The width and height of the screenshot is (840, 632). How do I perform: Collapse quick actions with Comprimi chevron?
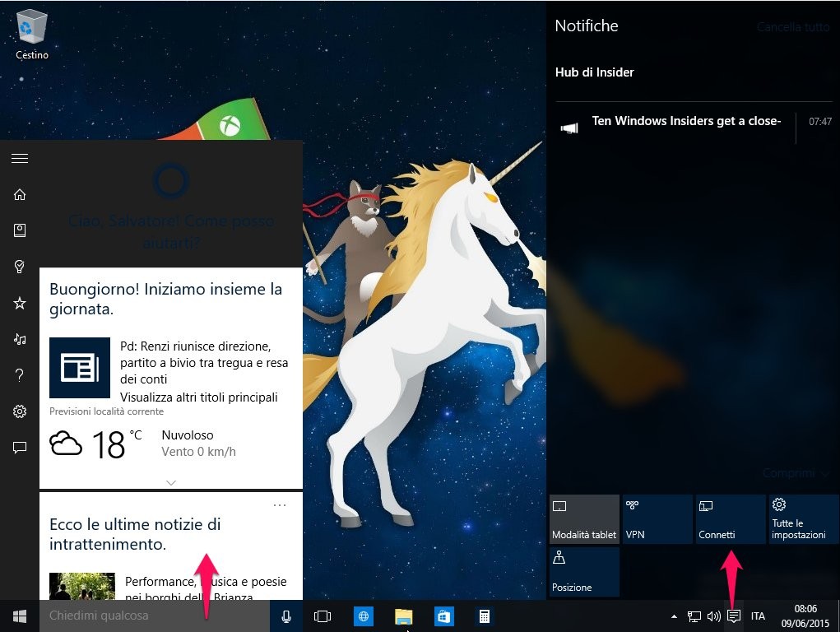click(791, 473)
